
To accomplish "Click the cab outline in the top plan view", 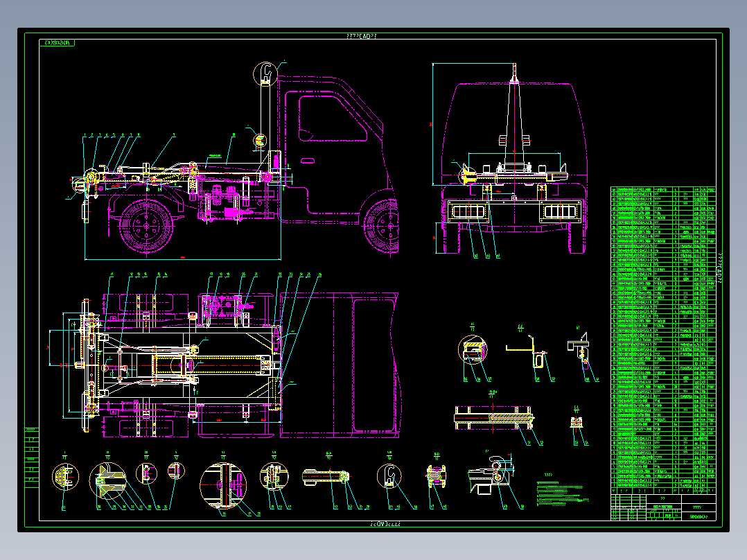I will (x=340, y=365).
